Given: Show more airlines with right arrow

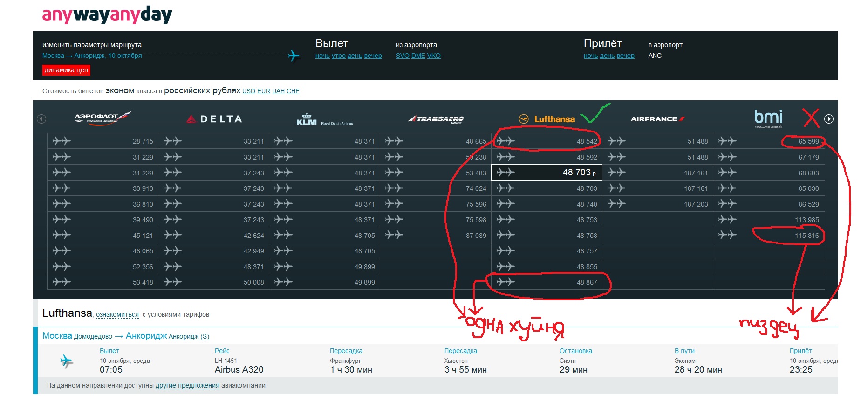Looking at the screenshot, I should [829, 119].
